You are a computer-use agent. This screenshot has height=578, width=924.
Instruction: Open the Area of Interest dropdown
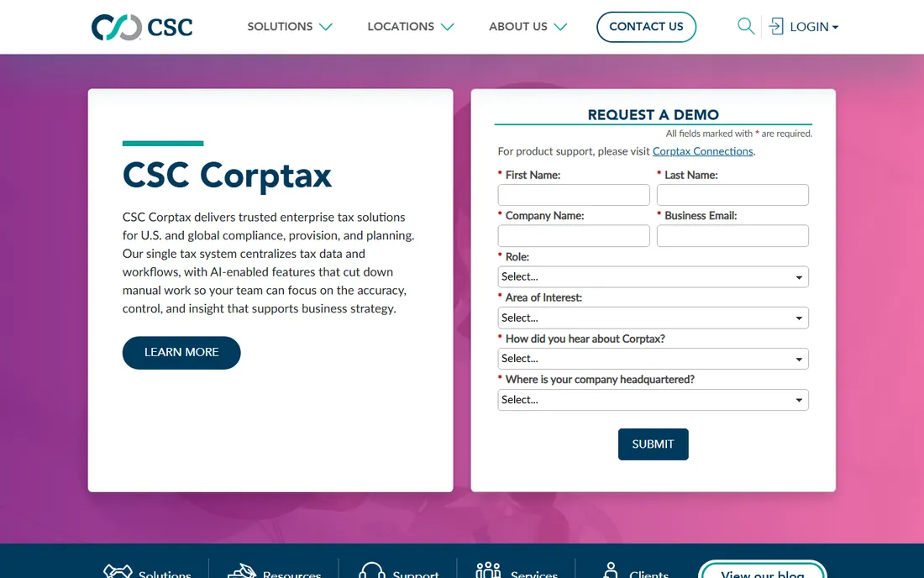[x=653, y=318]
